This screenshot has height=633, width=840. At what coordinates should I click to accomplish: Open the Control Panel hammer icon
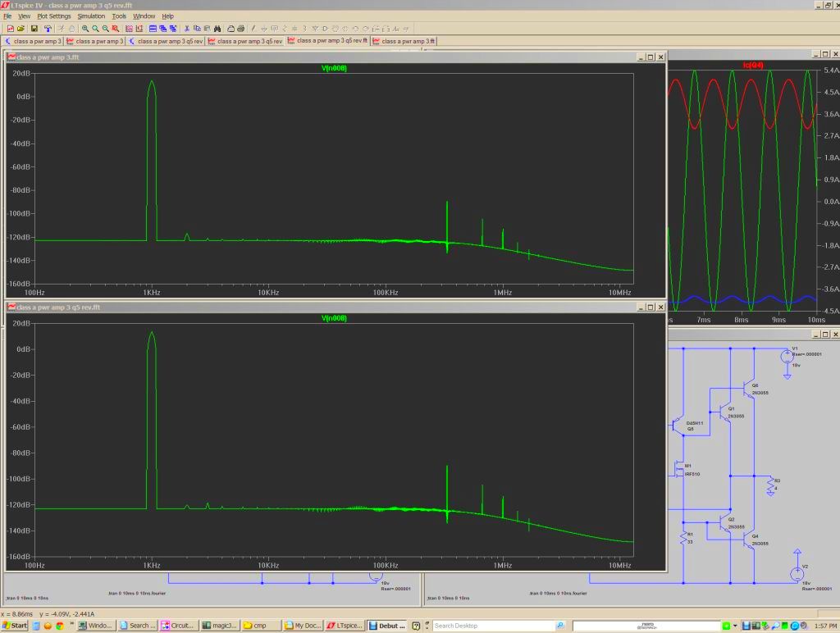point(48,29)
